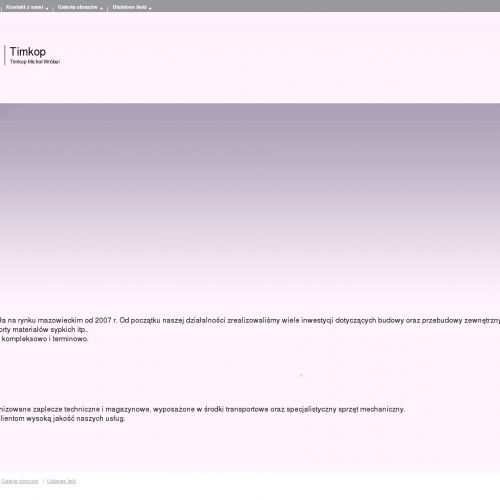Image resolution: width=500 pixels, height=500 pixels.
Task: Click the separator between footer links
Action: point(43,482)
